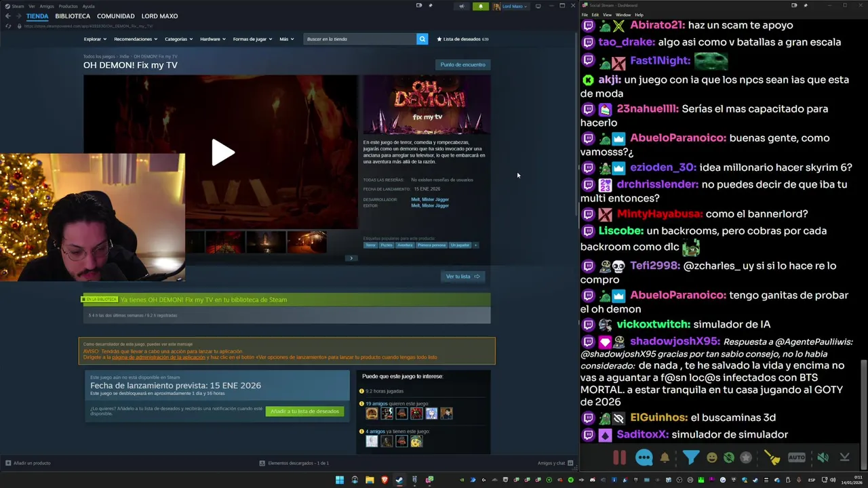Open the chat bubble icon in Social Stream

pyautogui.click(x=644, y=457)
